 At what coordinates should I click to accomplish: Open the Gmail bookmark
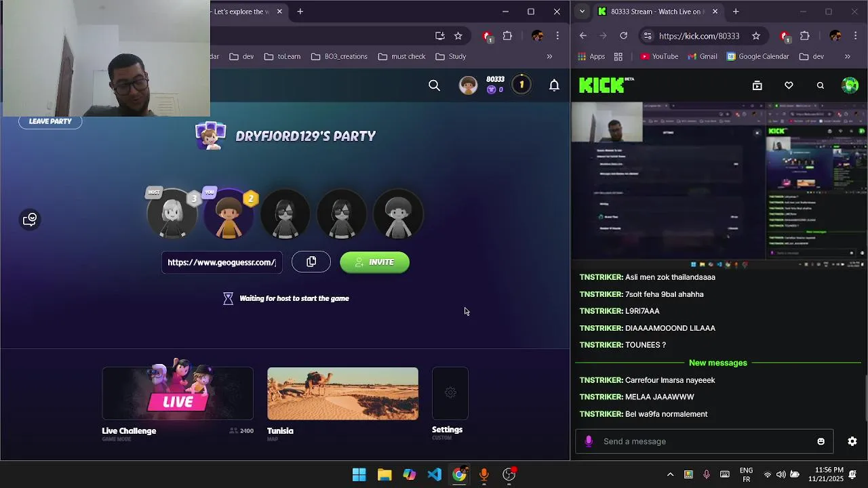[x=703, y=56]
